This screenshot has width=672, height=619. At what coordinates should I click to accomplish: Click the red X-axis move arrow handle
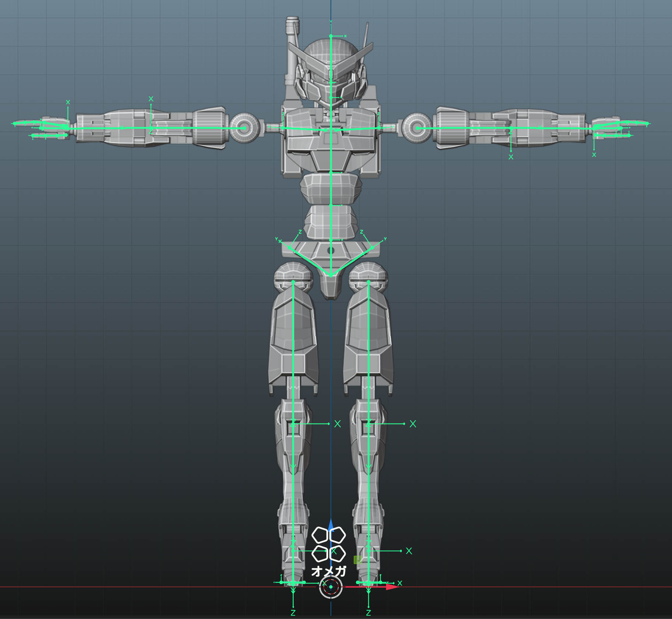[393, 587]
